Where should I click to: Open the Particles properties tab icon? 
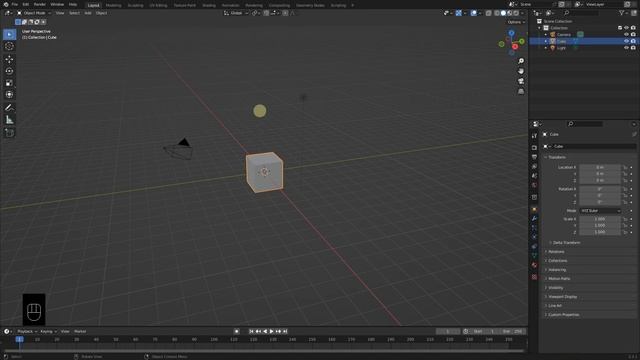tap(534, 228)
